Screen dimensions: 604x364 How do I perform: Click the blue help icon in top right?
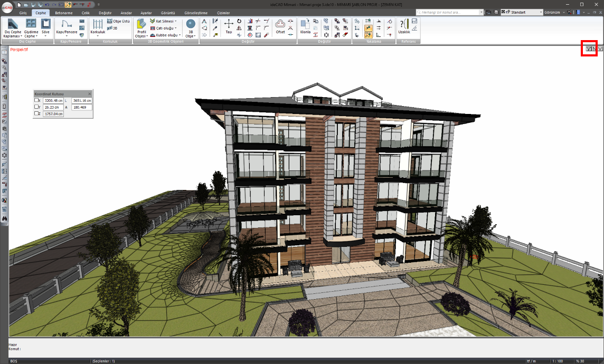[578, 12]
